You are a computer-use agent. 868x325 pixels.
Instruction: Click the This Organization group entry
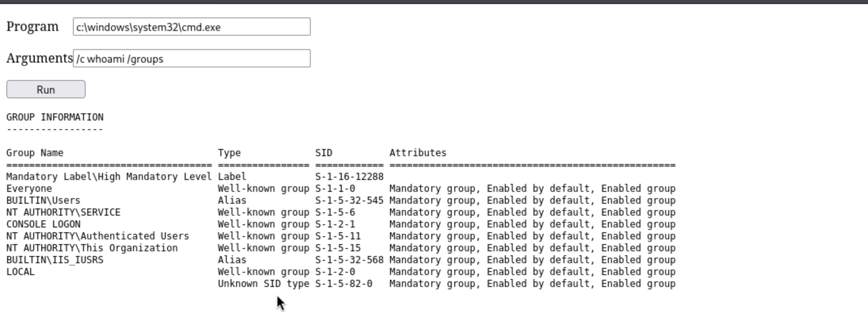coord(92,248)
